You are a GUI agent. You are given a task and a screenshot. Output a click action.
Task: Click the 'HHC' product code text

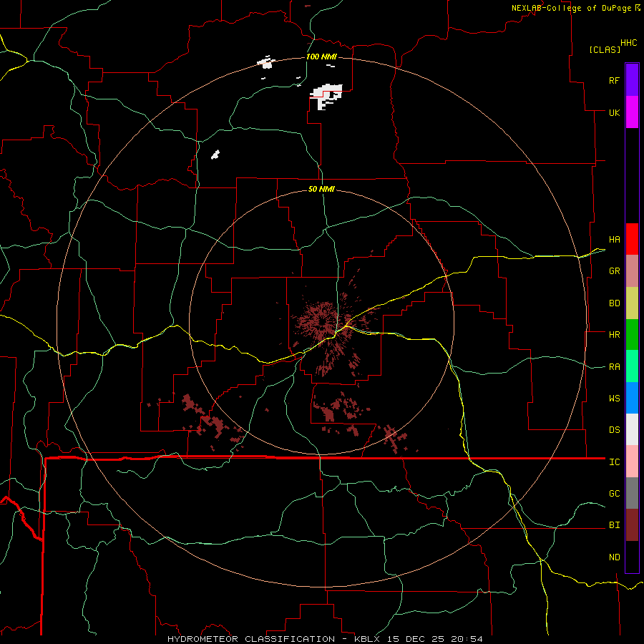629,43
